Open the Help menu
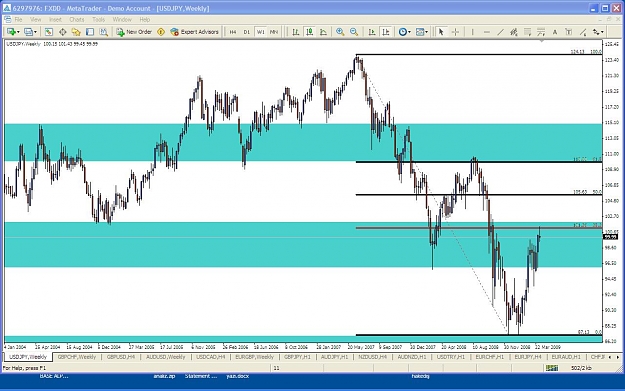This screenshot has width=625, height=391. [145, 19]
